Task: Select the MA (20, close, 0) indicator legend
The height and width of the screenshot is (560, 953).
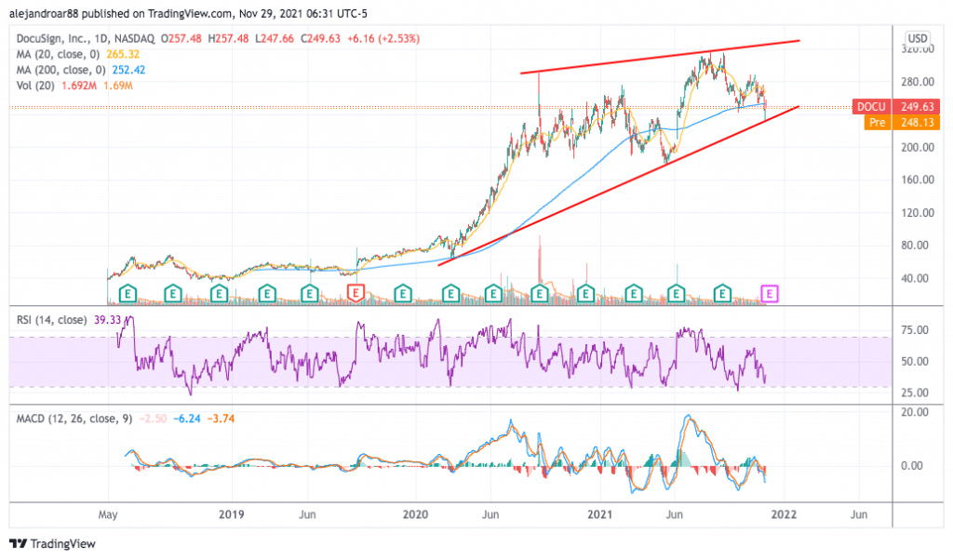Action: pyautogui.click(x=59, y=54)
